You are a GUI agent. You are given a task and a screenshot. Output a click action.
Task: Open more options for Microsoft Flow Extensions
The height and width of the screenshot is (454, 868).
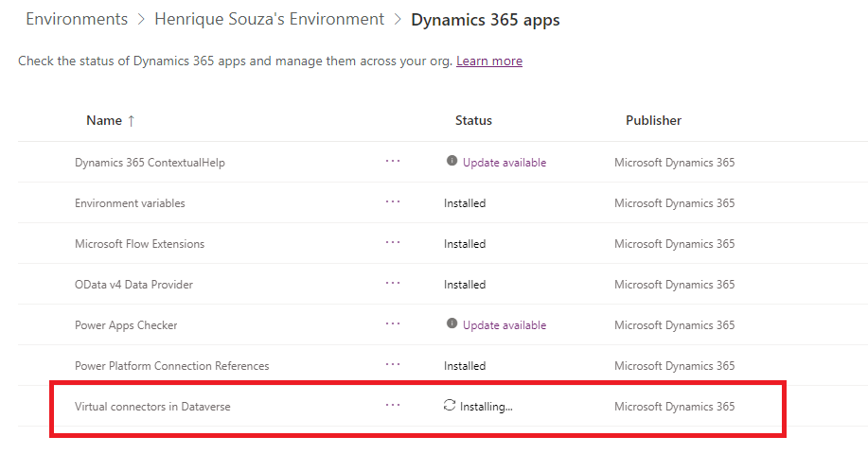tap(393, 243)
